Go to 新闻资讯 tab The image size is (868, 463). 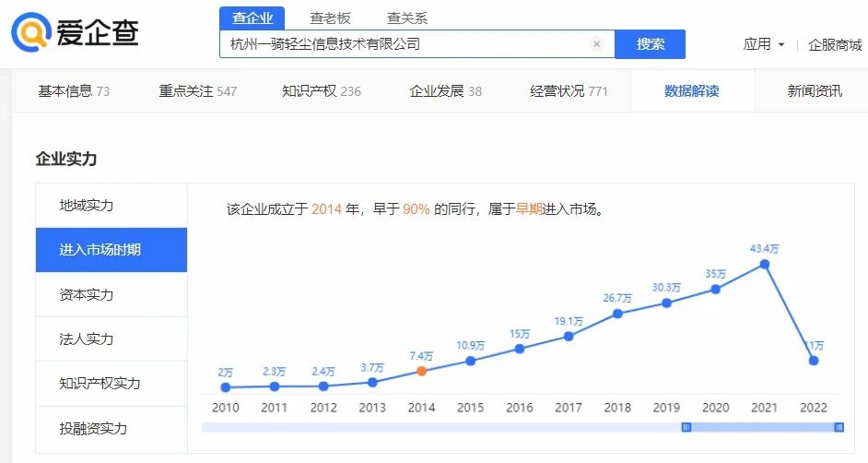[814, 90]
